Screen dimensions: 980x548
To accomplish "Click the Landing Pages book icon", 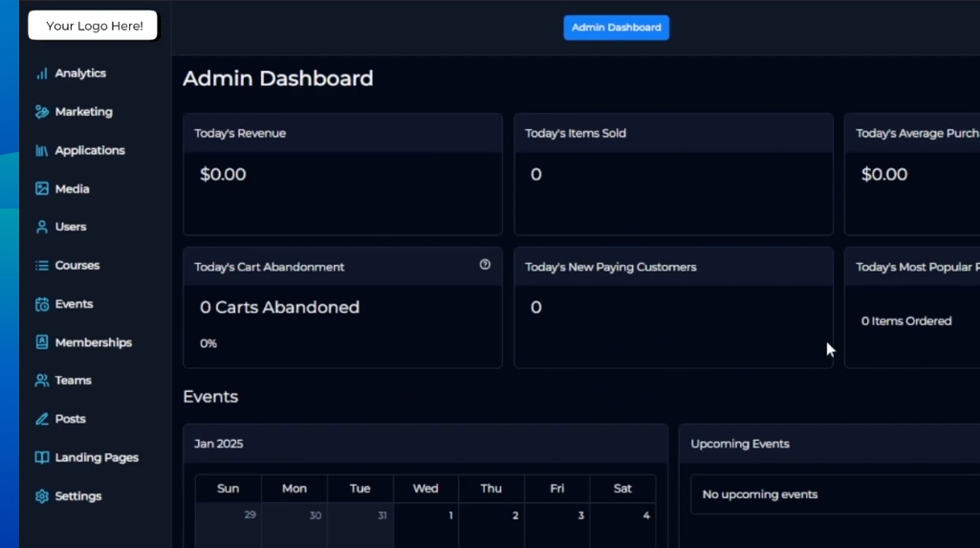I will pyautogui.click(x=42, y=458).
